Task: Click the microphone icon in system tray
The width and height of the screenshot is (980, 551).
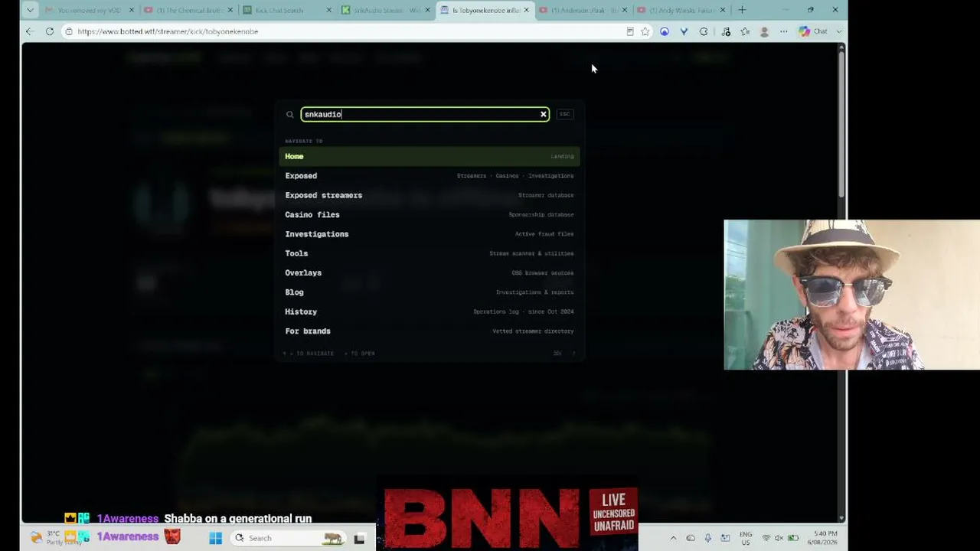Action: (x=707, y=538)
